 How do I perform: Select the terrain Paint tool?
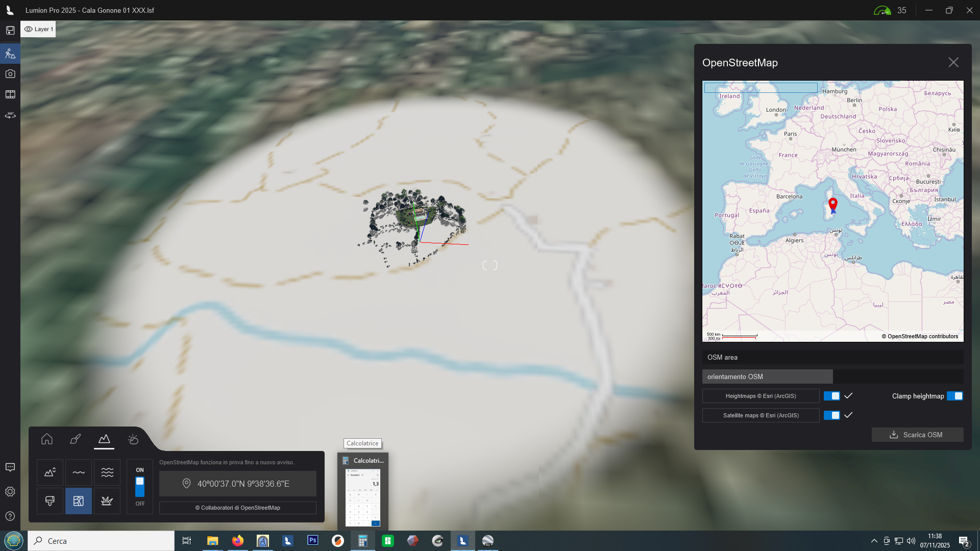(50, 501)
